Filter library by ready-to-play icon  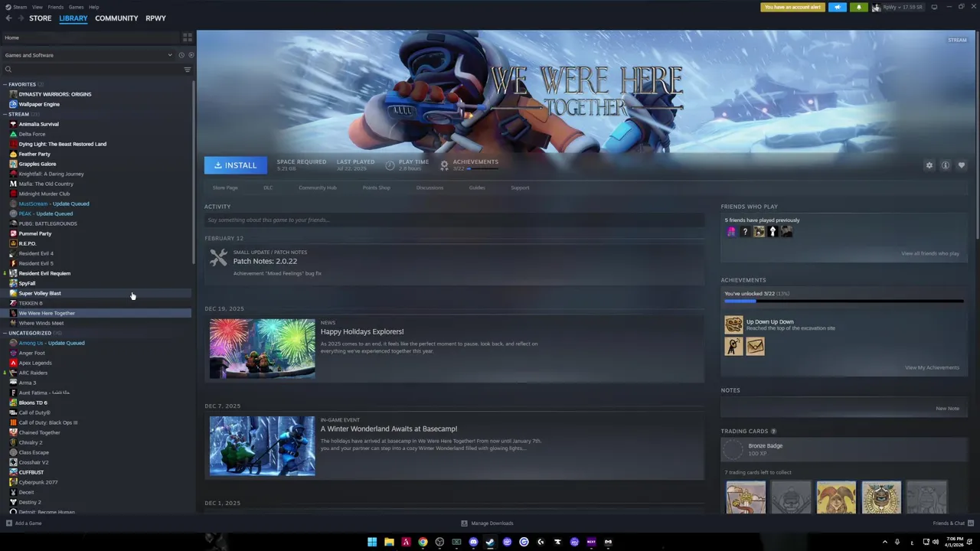(191, 55)
